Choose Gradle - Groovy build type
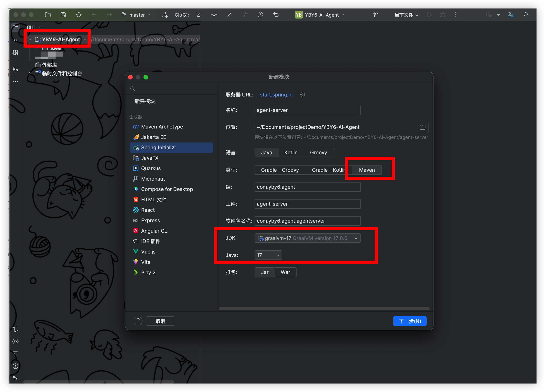Image resolution: width=545 pixels, height=392 pixels. click(x=280, y=170)
